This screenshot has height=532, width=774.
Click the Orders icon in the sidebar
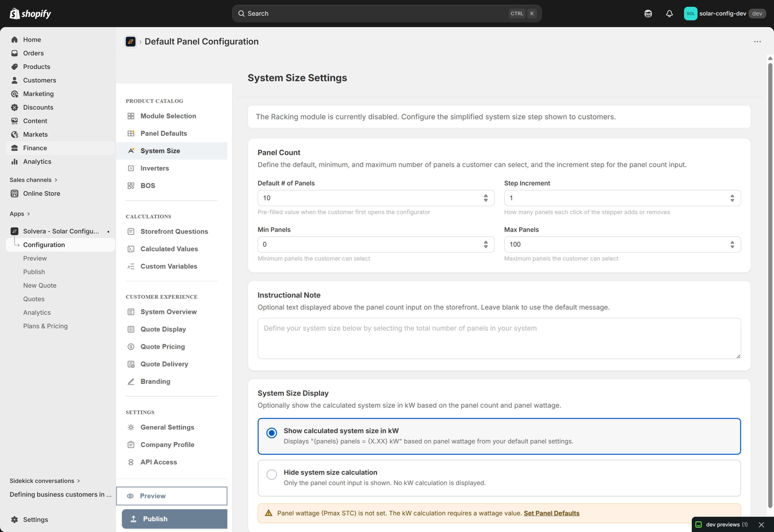click(15, 53)
